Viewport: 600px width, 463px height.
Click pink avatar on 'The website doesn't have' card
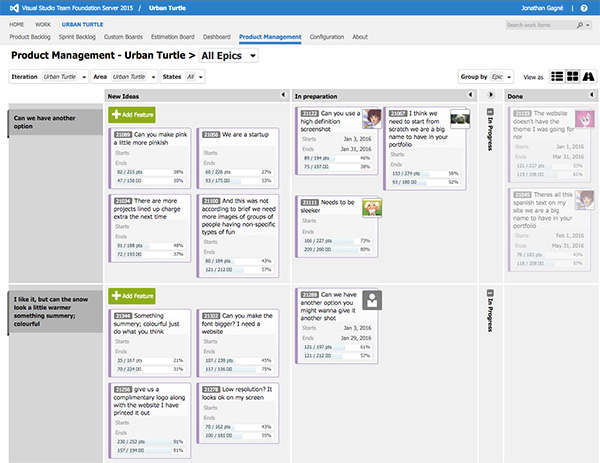(x=585, y=119)
